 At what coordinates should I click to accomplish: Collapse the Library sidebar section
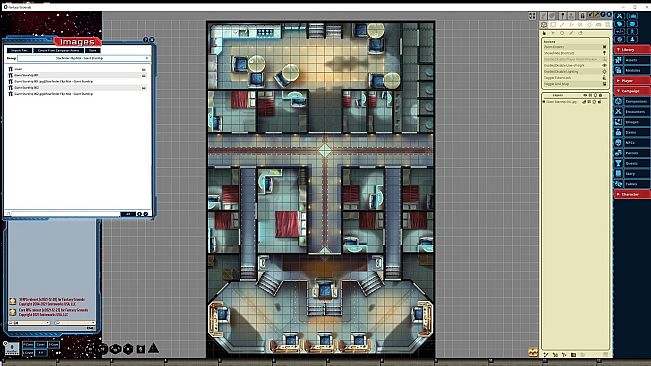(x=631, y=50)
